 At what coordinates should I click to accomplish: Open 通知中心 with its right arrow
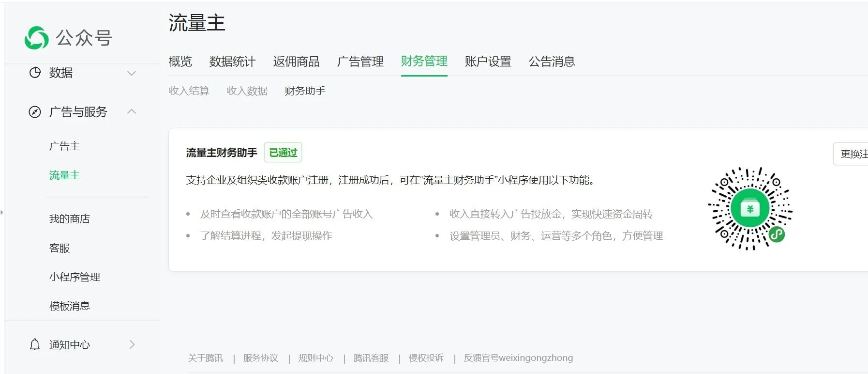pos(132,344)
